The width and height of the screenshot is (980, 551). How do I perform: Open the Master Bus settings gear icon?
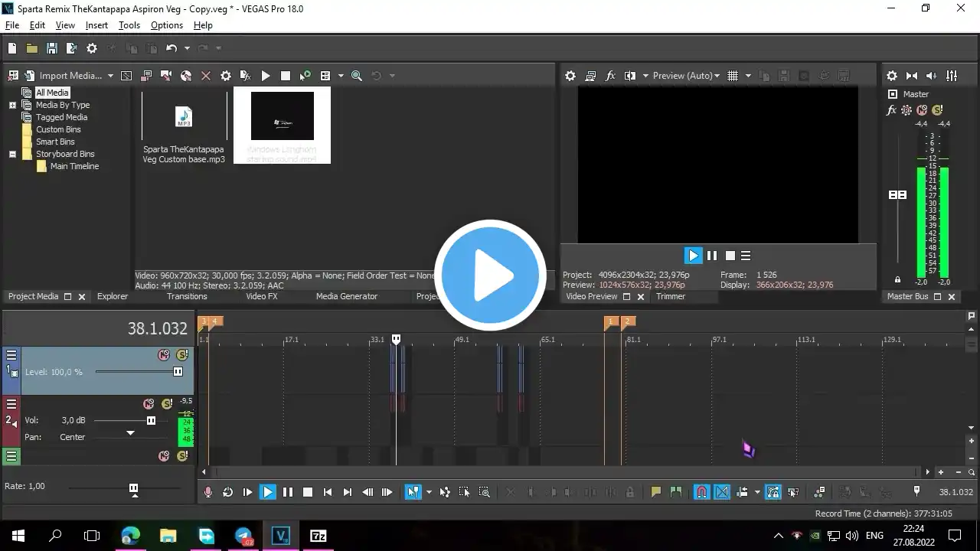[x=891, y=76]
